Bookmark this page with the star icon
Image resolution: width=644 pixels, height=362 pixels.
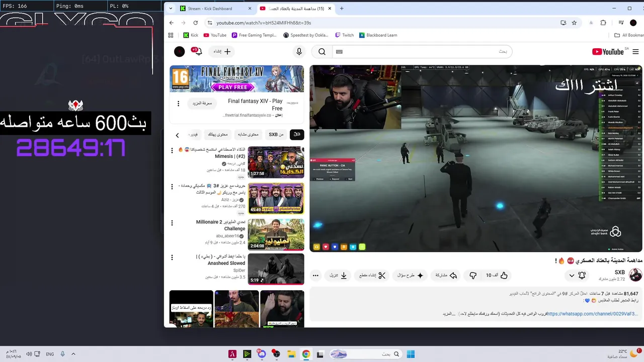(x=574, y=23)
